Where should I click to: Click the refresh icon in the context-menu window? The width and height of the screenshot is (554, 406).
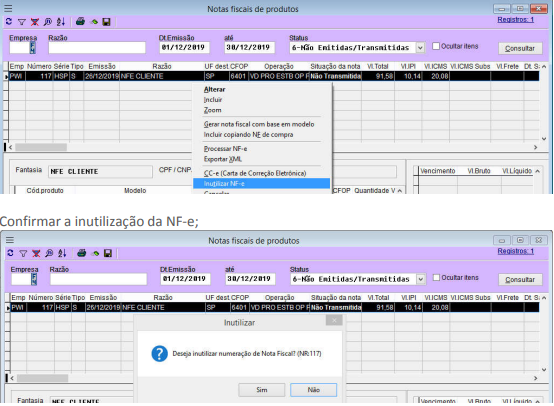[9, 22]
